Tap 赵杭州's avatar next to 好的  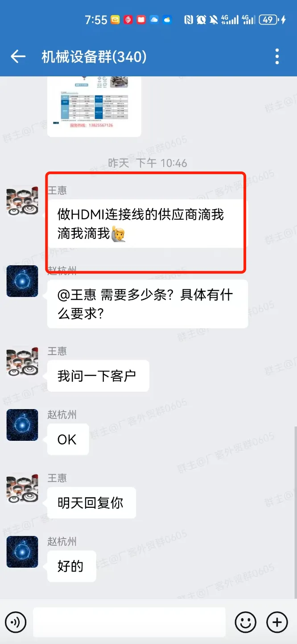coord(22,552)
